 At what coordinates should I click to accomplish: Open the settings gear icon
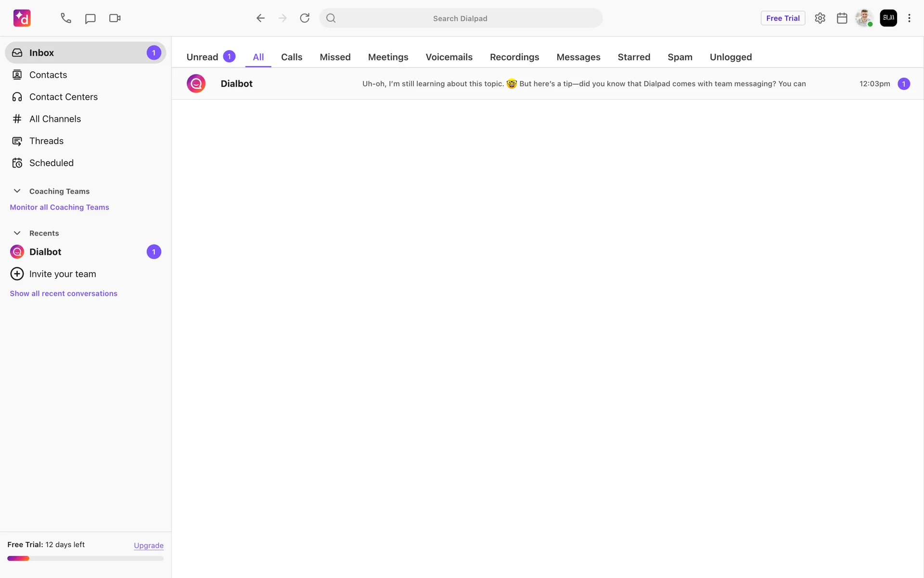coord(820,18)
